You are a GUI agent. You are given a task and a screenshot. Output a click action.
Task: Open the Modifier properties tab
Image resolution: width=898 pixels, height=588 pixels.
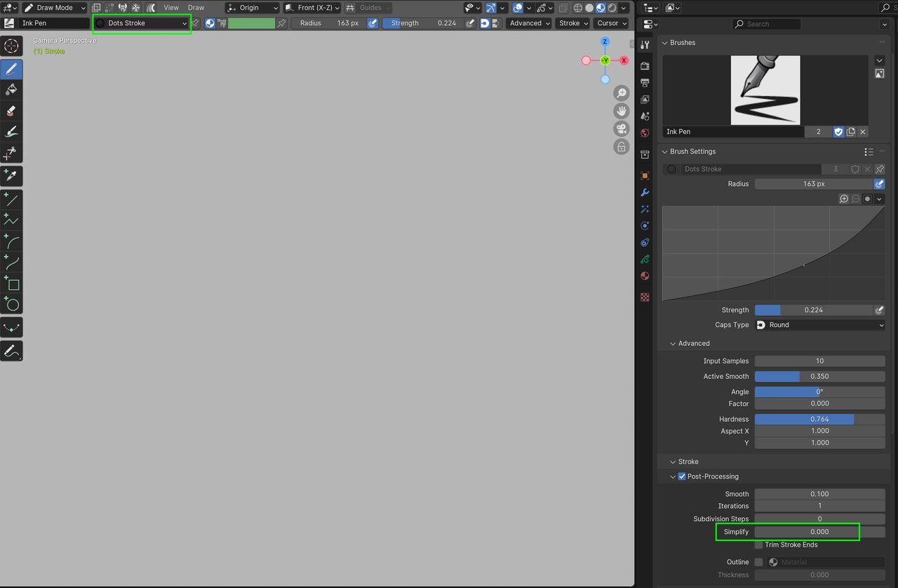(645, 192)
